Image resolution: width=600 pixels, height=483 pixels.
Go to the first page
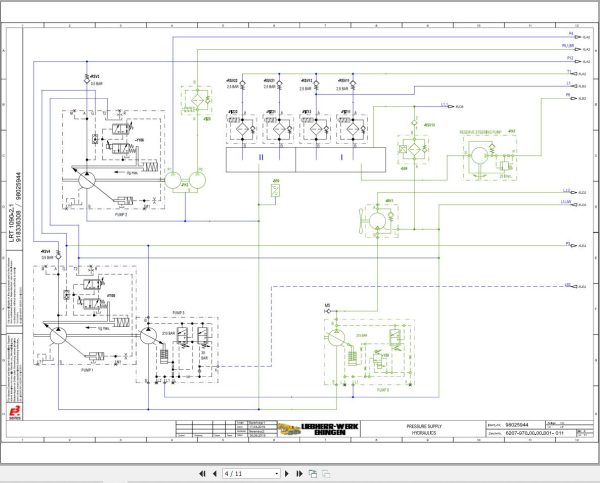[x=202, y=474]
